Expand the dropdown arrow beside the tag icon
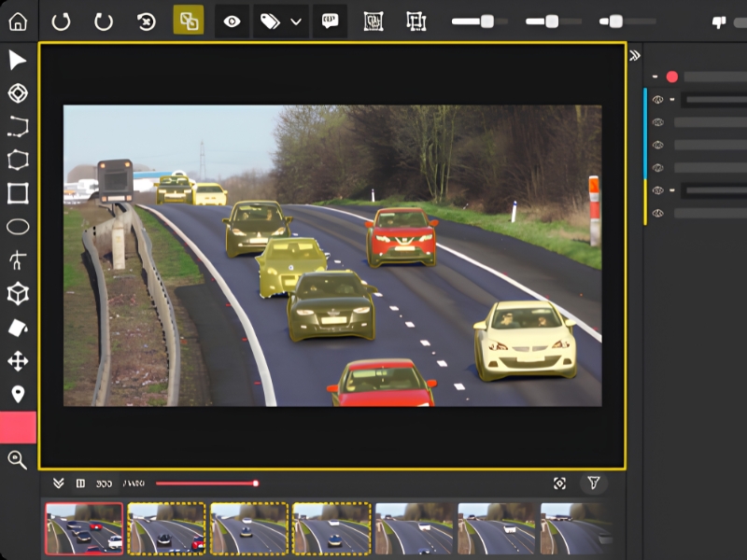 pyautogui.click(x=296, y=21)
